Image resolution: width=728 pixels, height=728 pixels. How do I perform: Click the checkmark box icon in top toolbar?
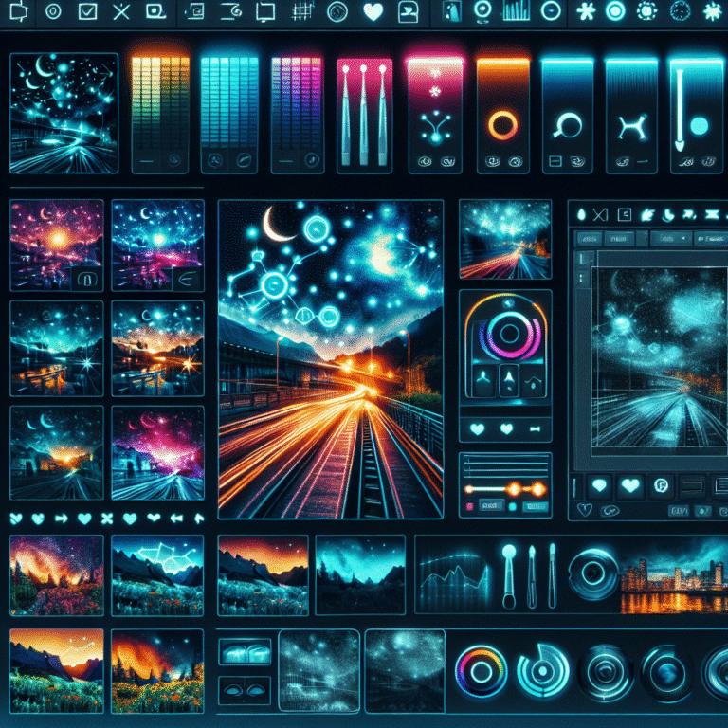87,12
